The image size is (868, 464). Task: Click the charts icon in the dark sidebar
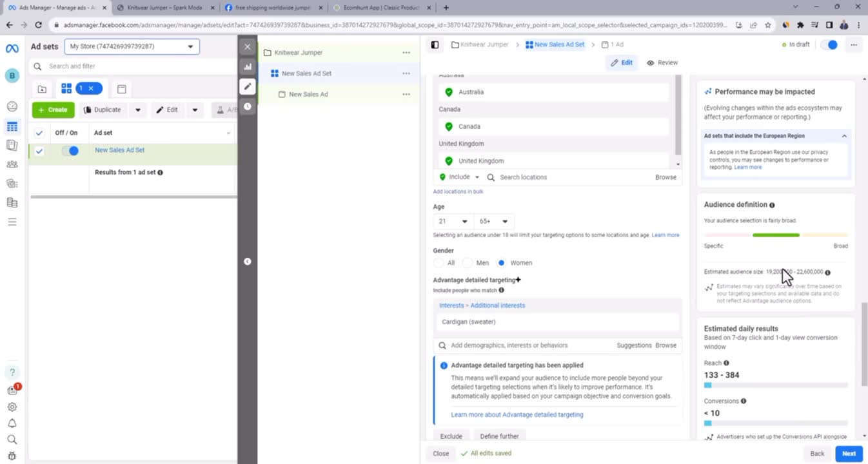(248, 66)
